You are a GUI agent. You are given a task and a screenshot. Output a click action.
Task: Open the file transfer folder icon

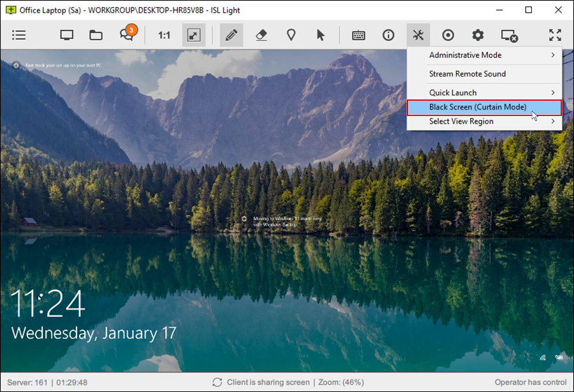click(96, 35)
